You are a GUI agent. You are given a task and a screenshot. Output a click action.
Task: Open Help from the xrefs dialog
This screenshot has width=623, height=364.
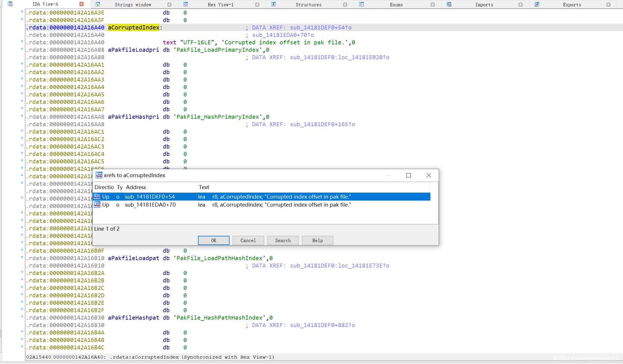[317, 240]
